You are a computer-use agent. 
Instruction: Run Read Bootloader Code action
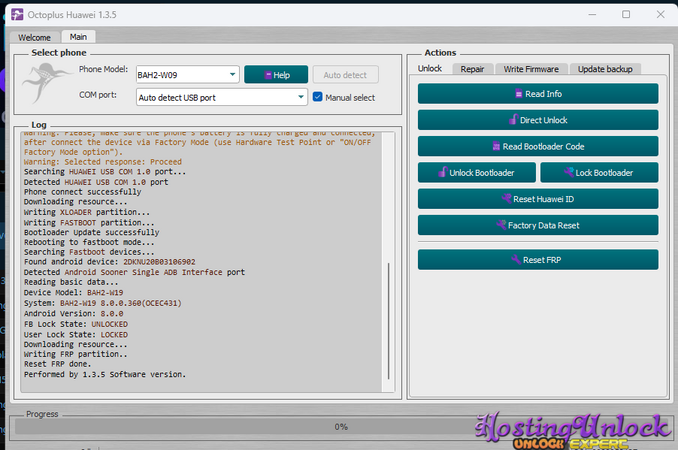538,146
